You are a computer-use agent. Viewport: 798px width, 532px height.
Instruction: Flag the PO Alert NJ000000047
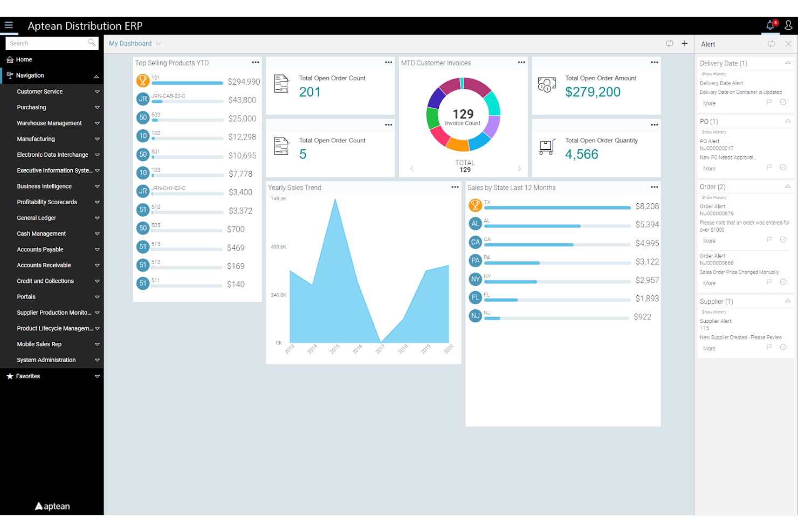coord(769,168)
